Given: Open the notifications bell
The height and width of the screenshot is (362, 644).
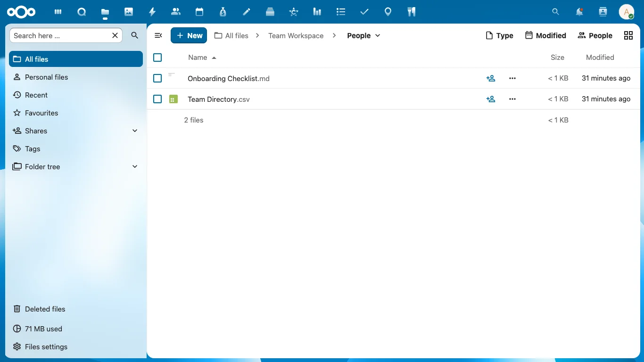Looking at the screenshot, I should [x=579, y=12].
